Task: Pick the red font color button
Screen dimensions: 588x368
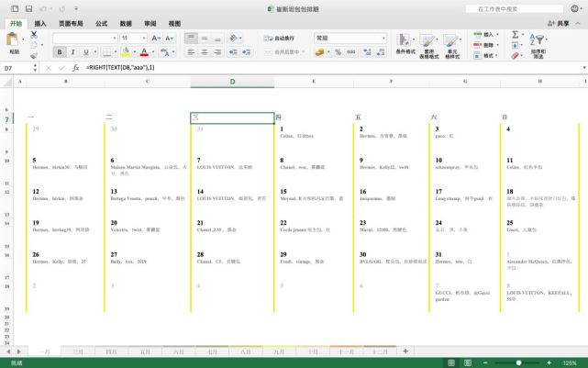Action: pos(144,52)
